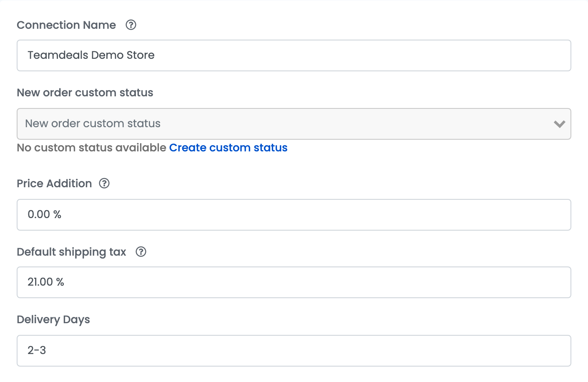Open help icon next to Connection Name
The width and height of the screenshot is (588, 382).
click(131, 25)
